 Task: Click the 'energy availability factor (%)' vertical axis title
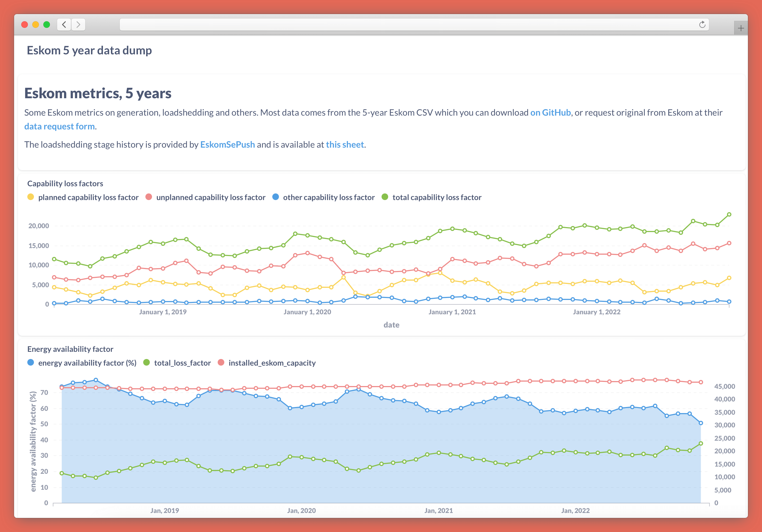click(33, 441)
